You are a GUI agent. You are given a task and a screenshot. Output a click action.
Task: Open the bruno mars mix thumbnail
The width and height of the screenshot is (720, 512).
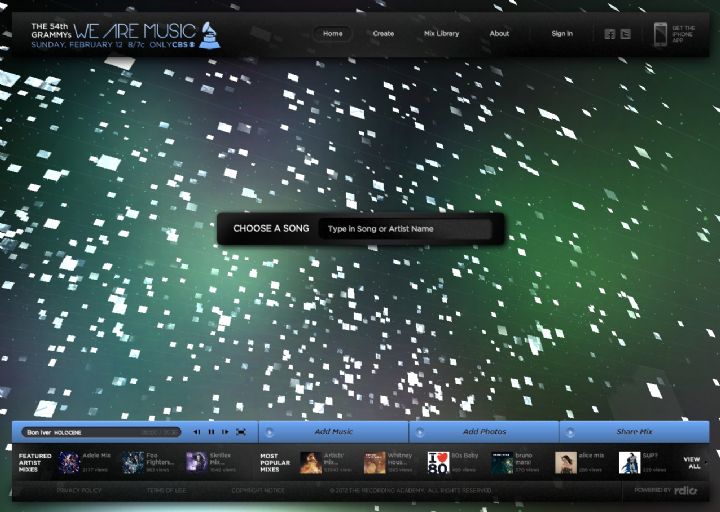[502, 463]
